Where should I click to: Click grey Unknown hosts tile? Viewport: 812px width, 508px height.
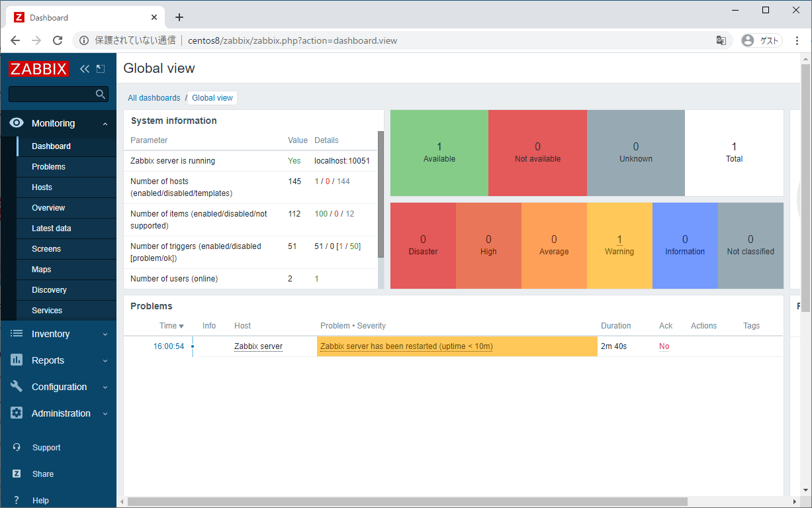pyautogui.click(x=636, y=153)
